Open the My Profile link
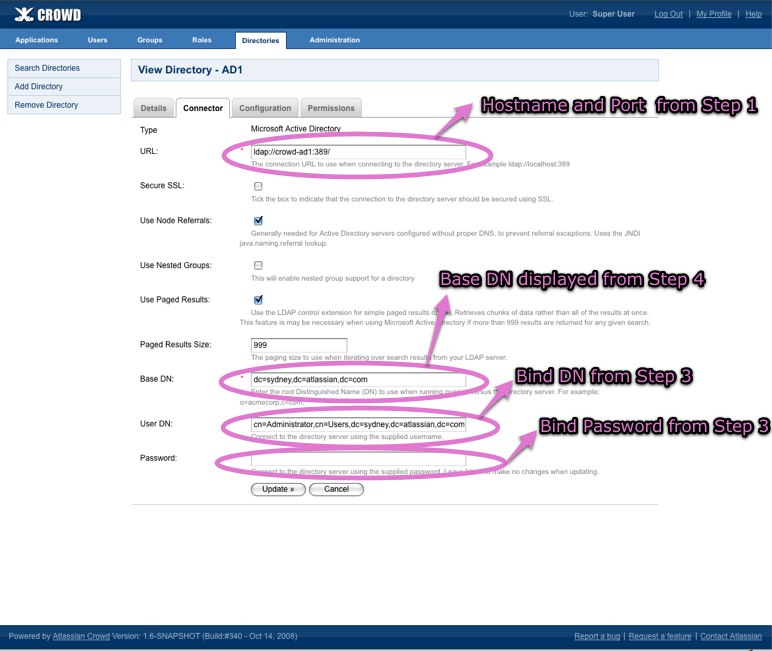772x651 pixels. (x=714, y=14)
